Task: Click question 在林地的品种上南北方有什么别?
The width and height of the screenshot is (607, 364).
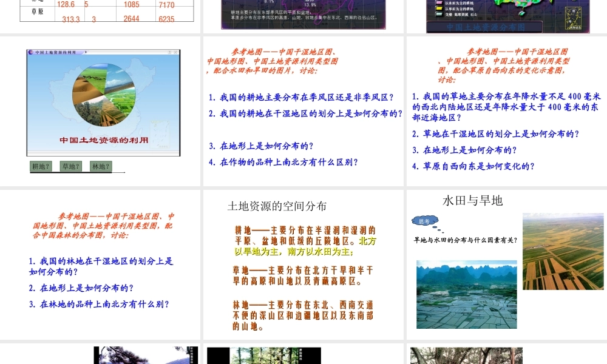Action: pos(99,305)
